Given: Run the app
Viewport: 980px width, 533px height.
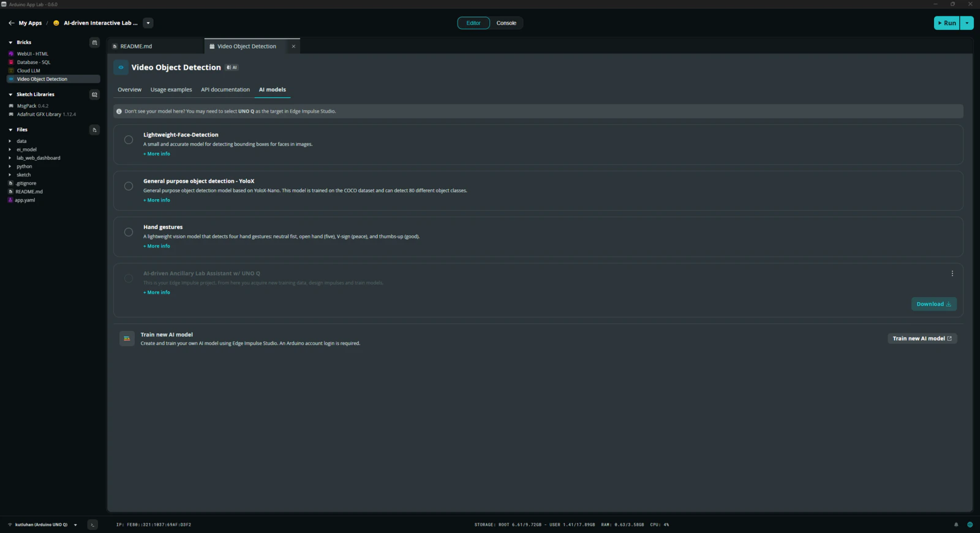Looking at the screenshot, I should (947, 23).
